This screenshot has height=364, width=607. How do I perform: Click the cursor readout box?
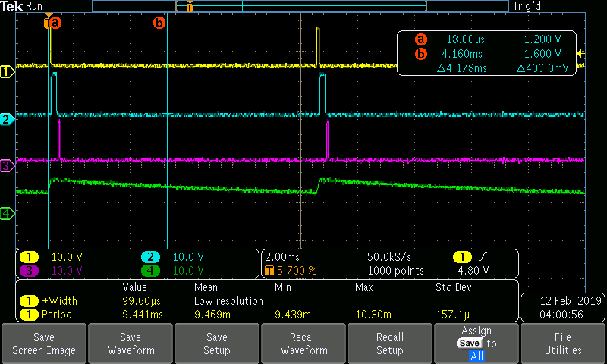(x=488, y=54)
